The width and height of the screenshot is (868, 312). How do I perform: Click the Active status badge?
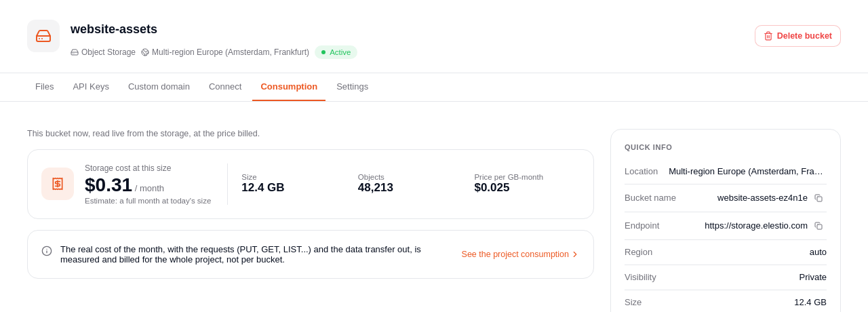point(336,52)
